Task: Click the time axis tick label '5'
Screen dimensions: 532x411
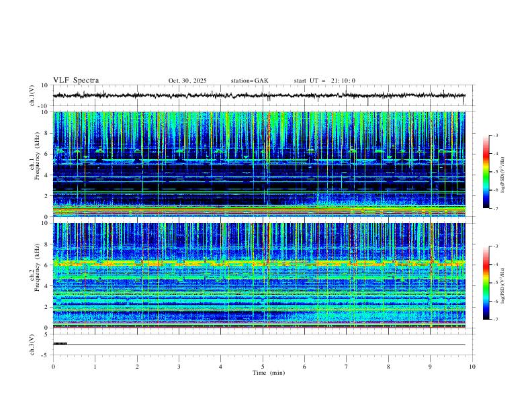Action: point(263,367)
